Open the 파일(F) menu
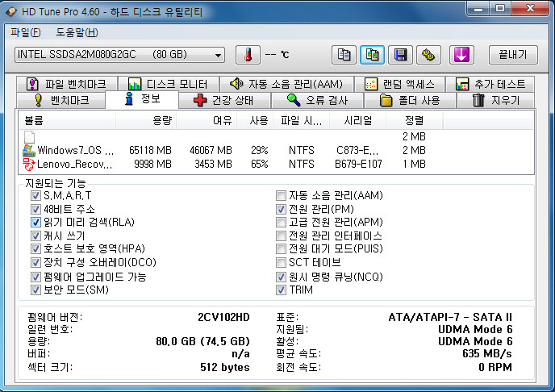 (26, 32)
